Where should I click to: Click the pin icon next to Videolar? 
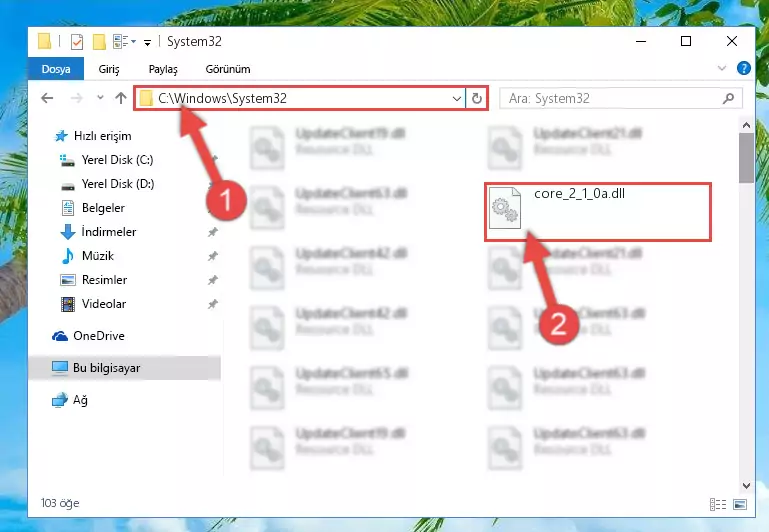[x=212, y=304]
